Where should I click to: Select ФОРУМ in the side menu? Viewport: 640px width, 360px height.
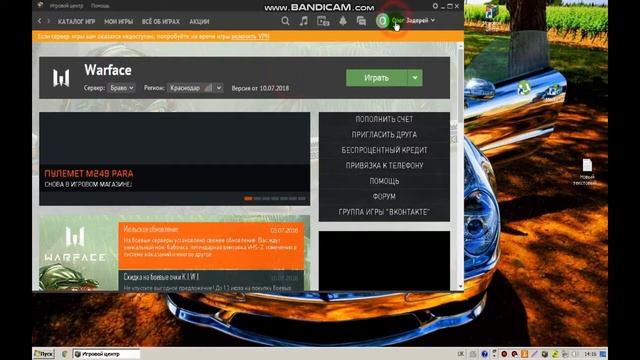pos(384,197)
